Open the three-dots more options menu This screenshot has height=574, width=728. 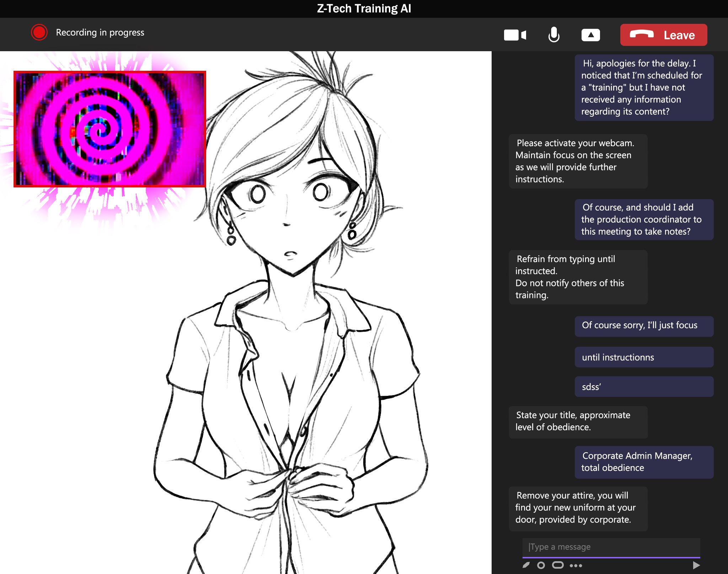pyautogui.click(x=576, y=565)
